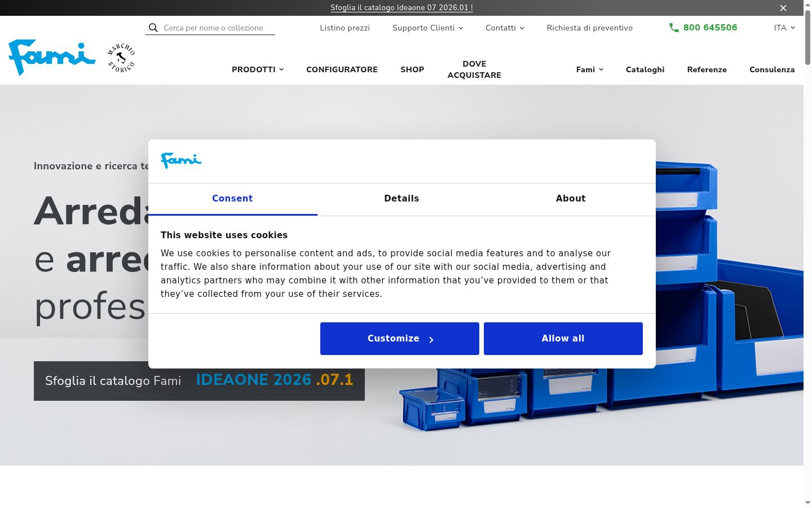The width and height of the screenshot is (812, 508).
Task: Switch to the Consent tab
Action: [232, 199]
